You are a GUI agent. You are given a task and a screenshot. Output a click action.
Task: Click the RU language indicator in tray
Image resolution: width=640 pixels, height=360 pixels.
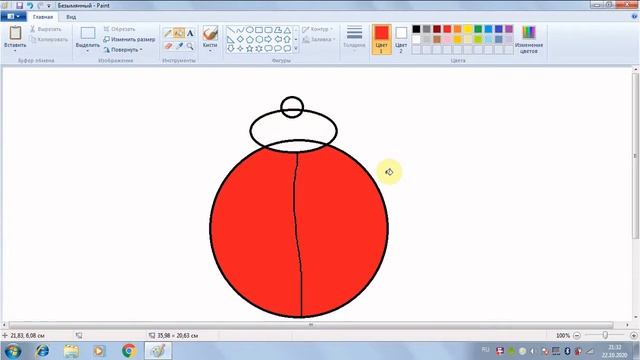[x=485, y=350]
